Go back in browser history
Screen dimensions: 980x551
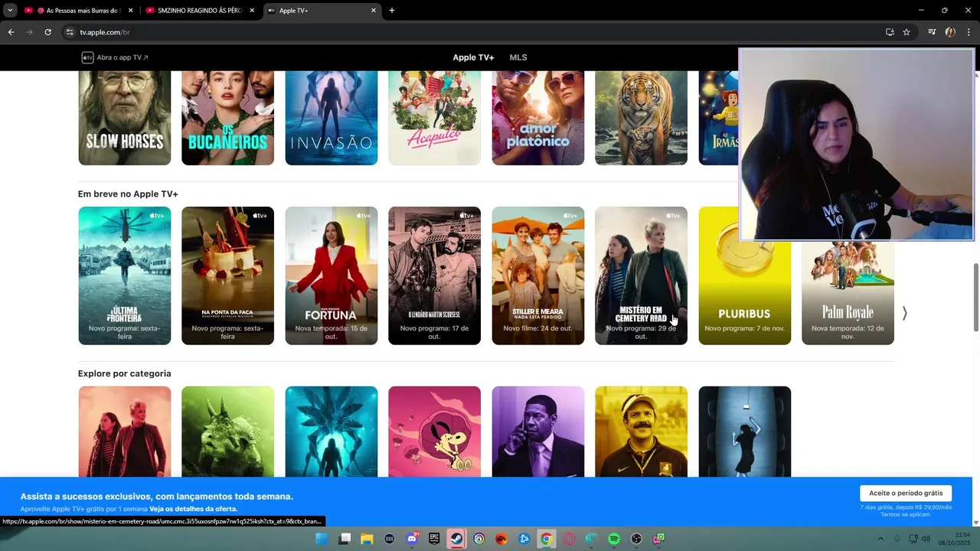11,32
